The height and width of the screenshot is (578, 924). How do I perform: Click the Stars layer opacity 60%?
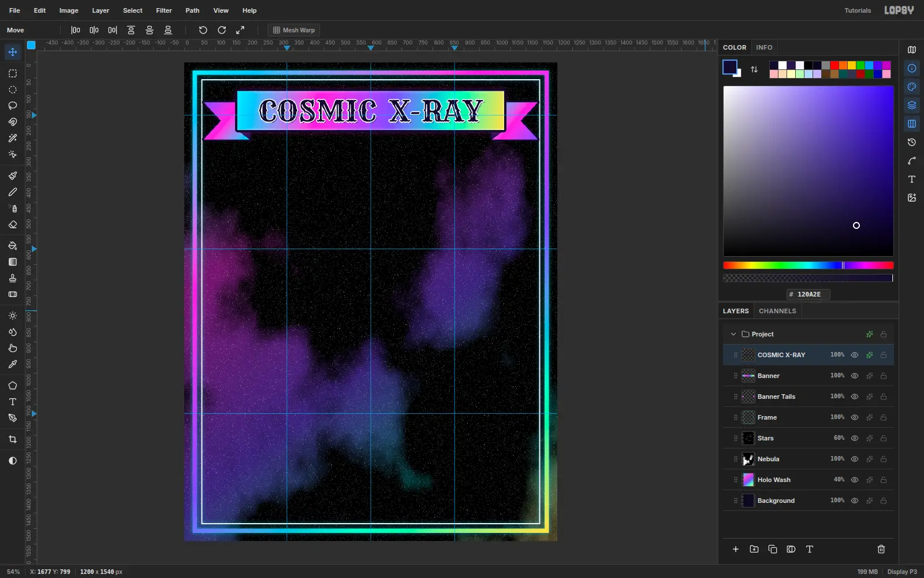tap(839, 438)
